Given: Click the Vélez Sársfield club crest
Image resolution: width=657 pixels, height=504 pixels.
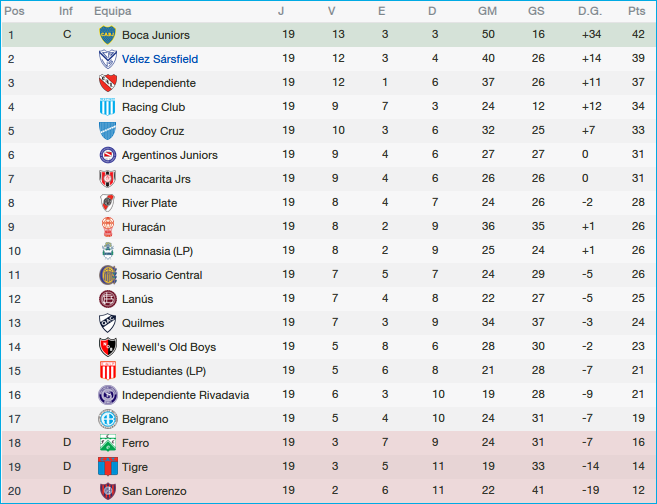Looking at the screenshot, I should tap(107, 59).
